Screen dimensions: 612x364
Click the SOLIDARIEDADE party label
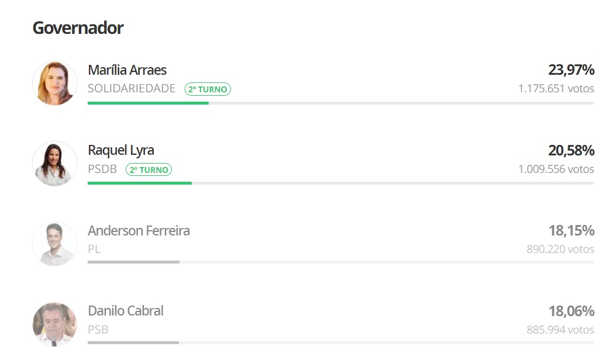click(132, 89)
